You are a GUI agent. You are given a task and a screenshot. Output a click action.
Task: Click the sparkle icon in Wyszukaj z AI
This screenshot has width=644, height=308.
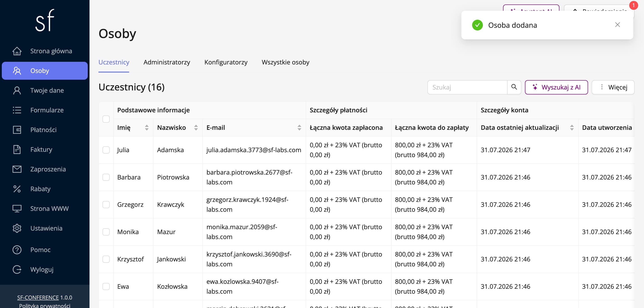pyautogui.click(x=535, y=87)
